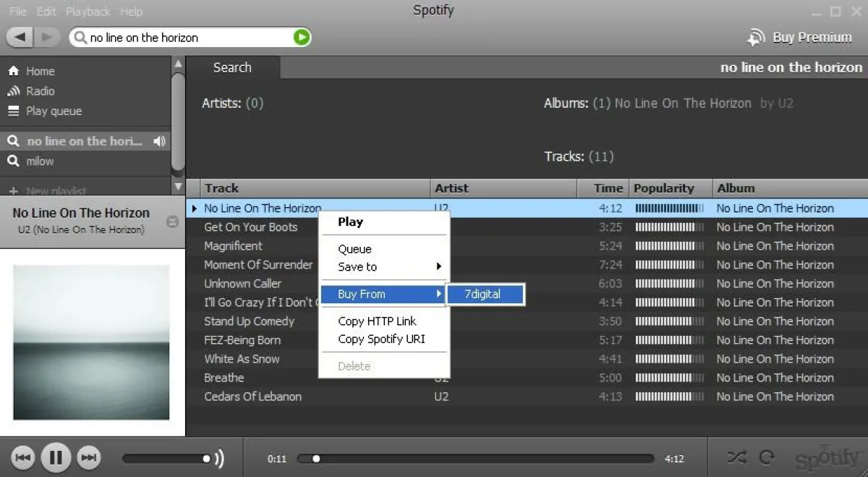Select track 'Unknown Caller'
This screenshot has width=868, height=477.
(x=242, y=283)
